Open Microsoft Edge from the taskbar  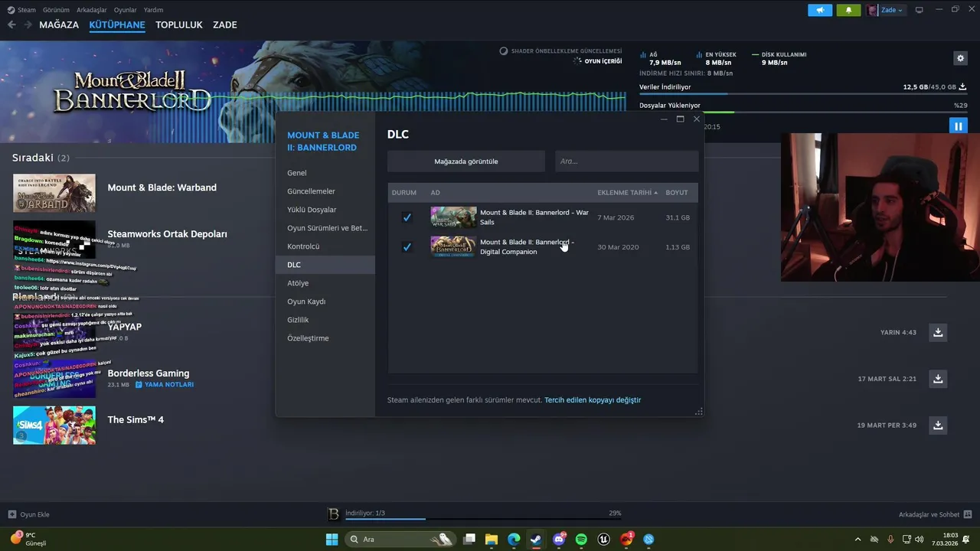click(x=514, y=540)
